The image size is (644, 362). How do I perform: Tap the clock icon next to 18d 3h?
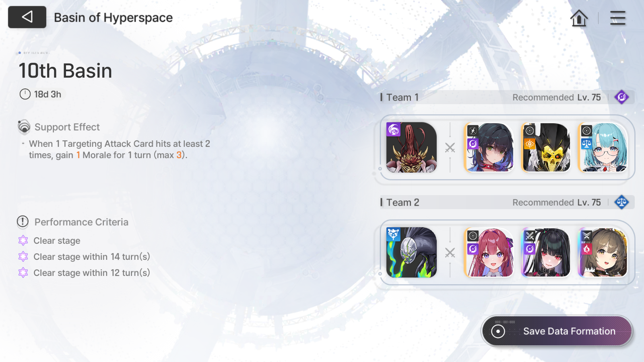pyautogui.click(x=25, y=94)
